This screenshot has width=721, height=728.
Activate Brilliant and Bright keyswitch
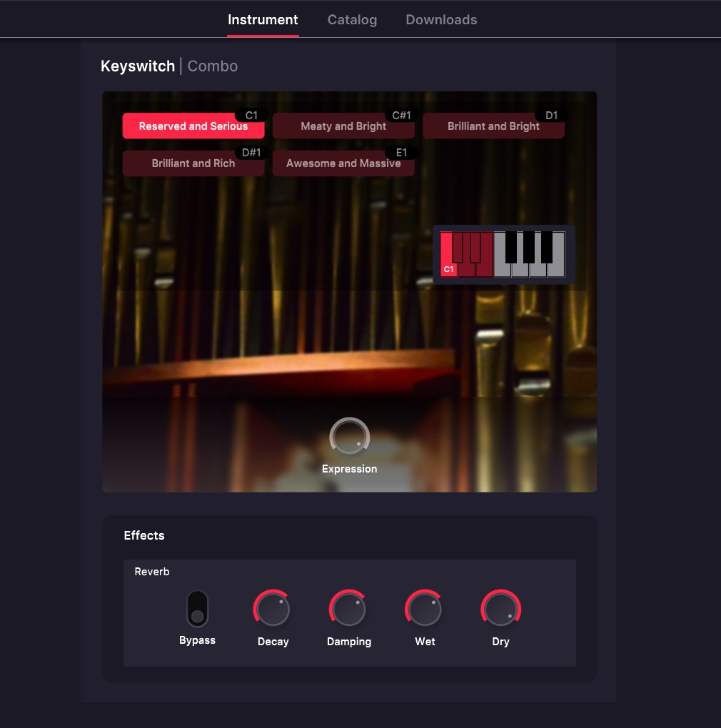493,126
